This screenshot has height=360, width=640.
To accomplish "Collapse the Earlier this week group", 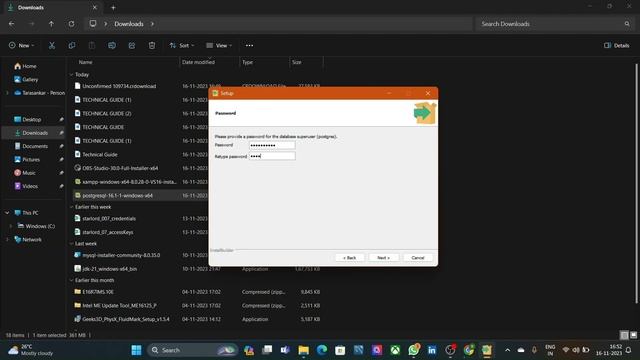I will coord(71,207).
